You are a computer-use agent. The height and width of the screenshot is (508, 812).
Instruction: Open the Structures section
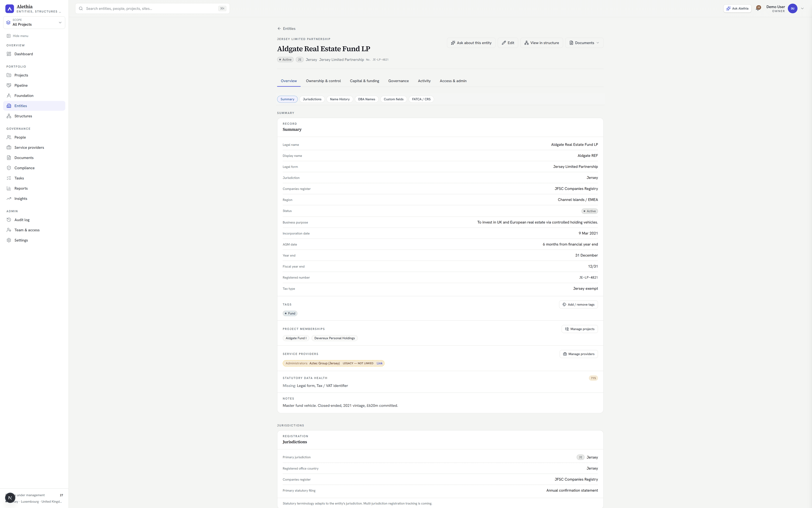[x=34, y=116]
